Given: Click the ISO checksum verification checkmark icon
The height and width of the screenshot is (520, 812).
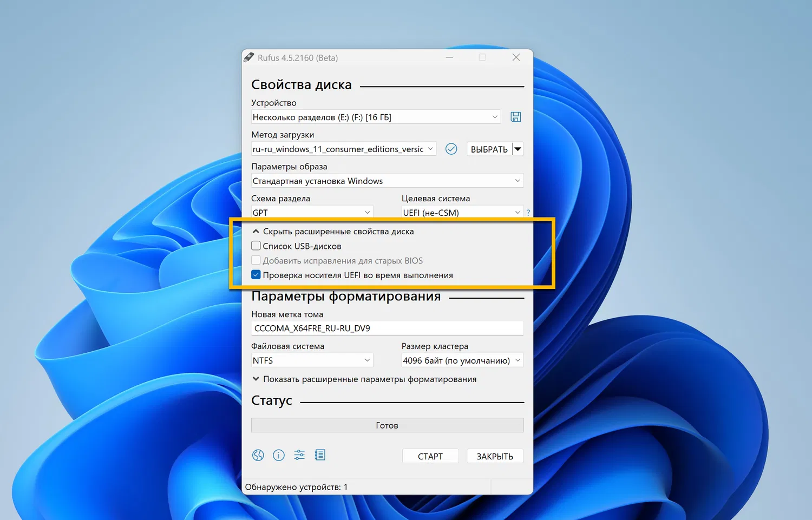Looking at the screenshot, I should 451,149.
